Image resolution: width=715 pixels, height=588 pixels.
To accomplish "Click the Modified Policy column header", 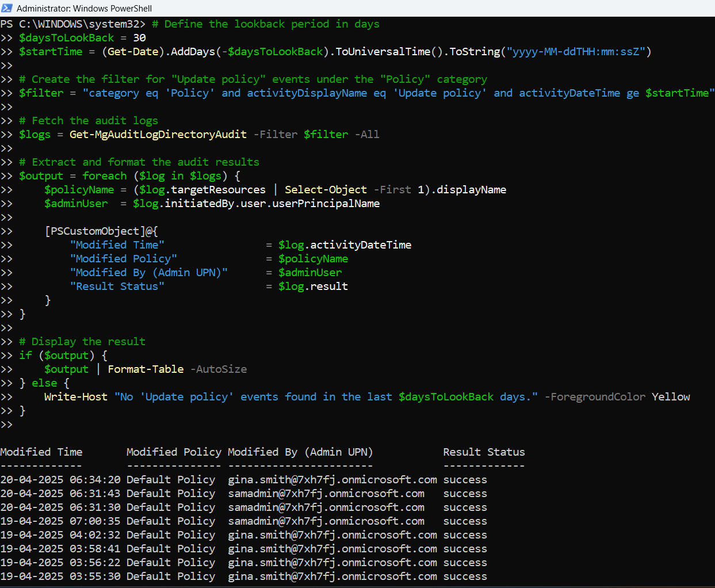I will tap(174, 452).
